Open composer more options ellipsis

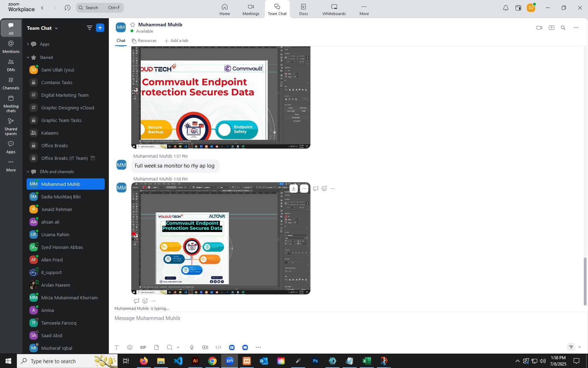click(x=258, y=347)
